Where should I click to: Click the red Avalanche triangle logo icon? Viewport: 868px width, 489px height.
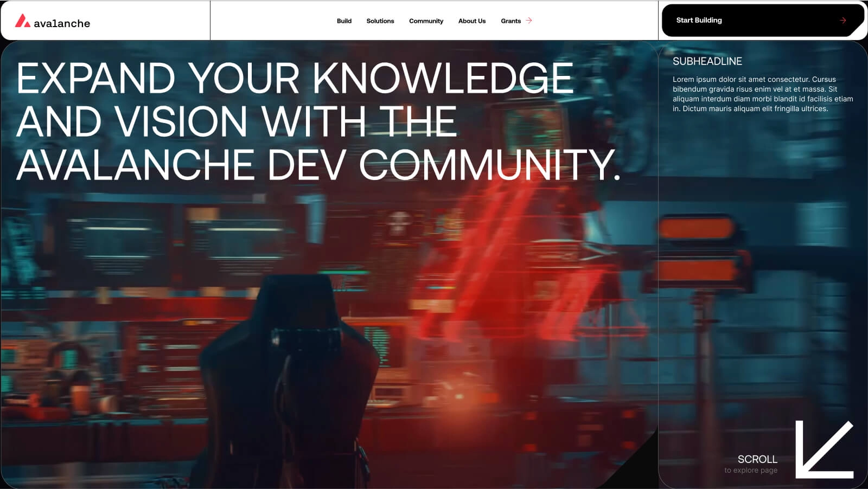22,21
